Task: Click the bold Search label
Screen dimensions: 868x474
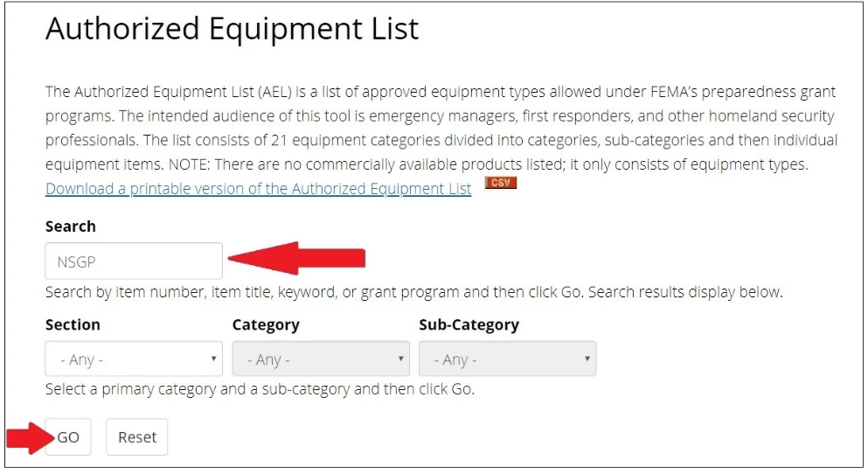Action: click(70, 227)
